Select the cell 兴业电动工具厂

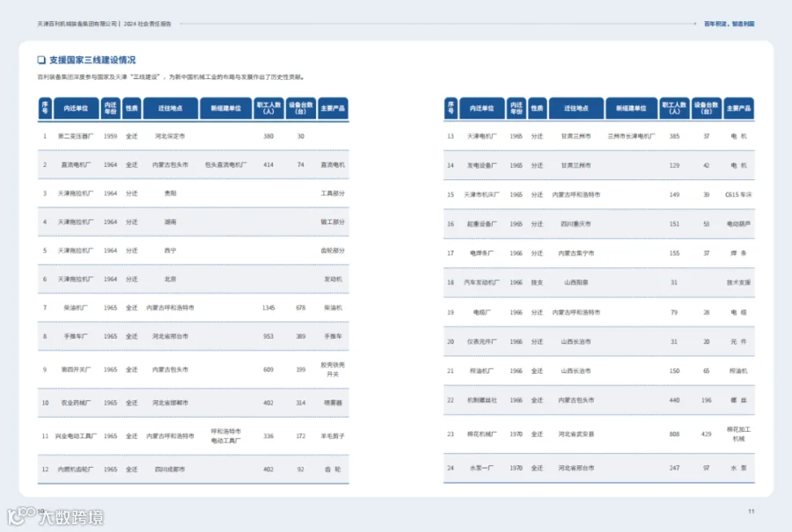(x=76, y=436)
